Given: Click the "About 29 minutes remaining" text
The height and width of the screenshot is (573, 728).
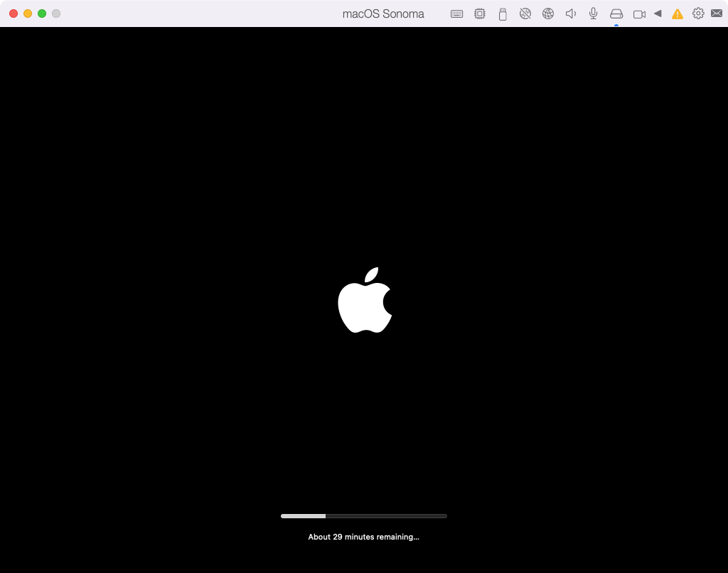Looking at the screenshot, I should point(364,537).
